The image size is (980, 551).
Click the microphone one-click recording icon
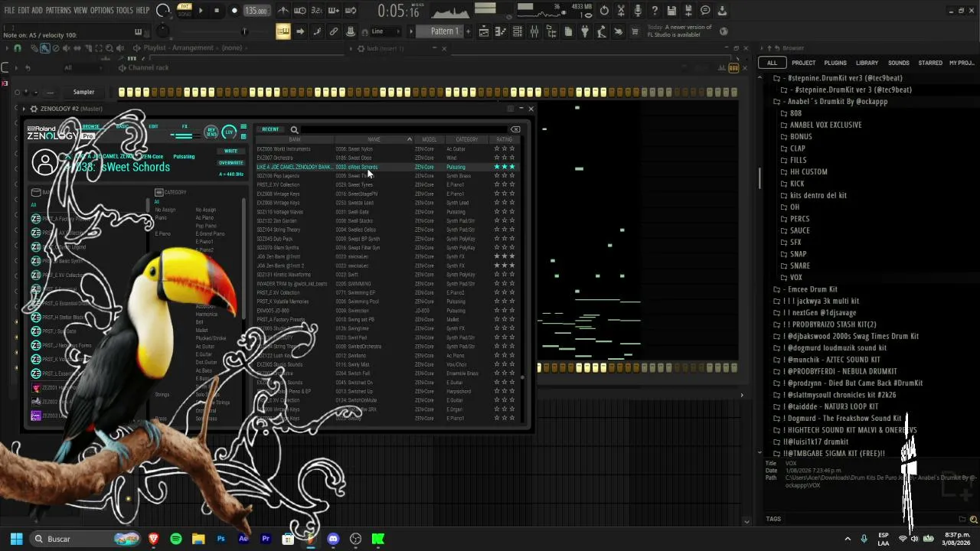click(638, 11)
